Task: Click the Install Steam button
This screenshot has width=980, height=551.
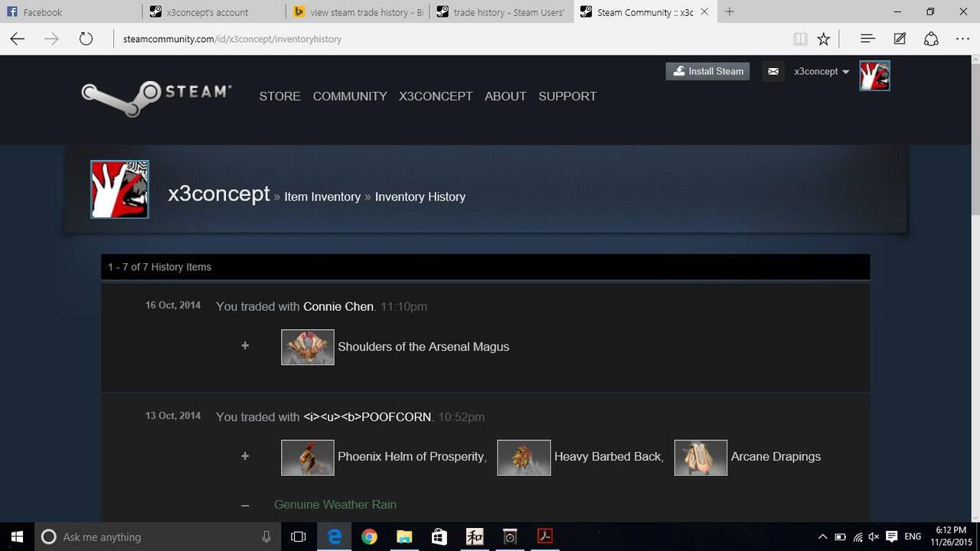Action: click(x=707, y=71)
